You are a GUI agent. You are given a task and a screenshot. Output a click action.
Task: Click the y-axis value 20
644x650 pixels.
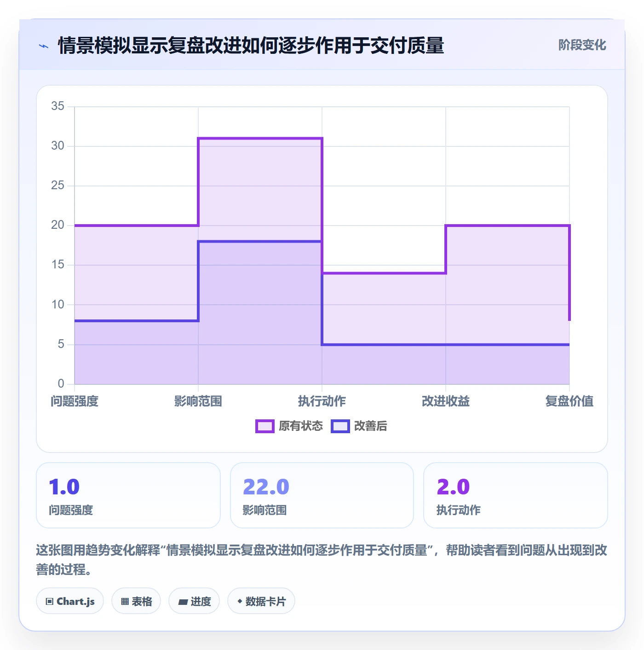[58, 225]
